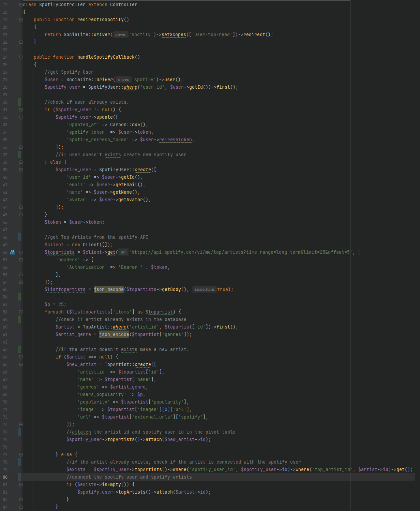Screen dimensions: 420x511
Task: Collapse the if $spotify_user != null block
Action: tap(21, 110)
